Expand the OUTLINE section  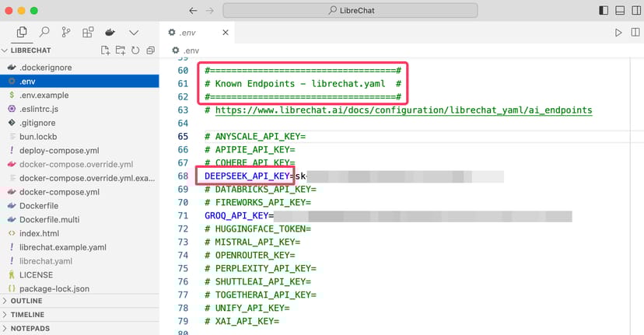coord(26,301)
